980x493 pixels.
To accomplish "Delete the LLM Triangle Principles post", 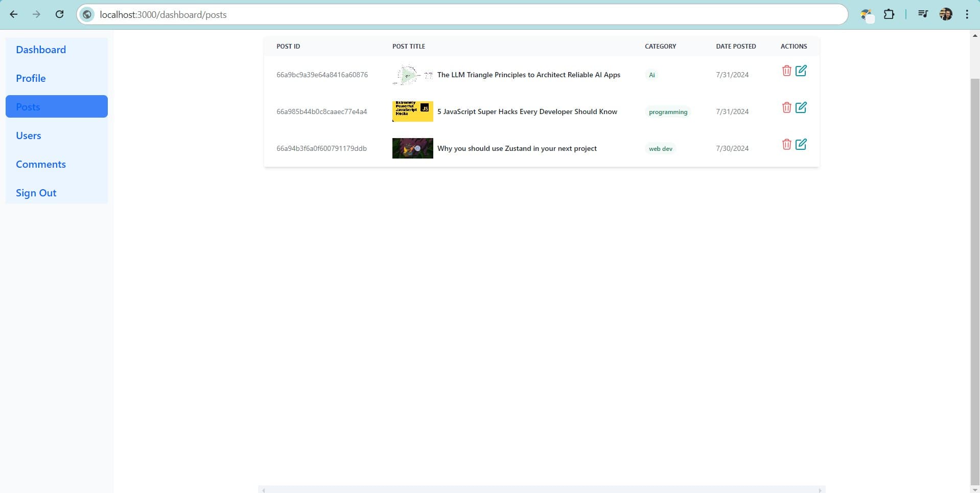I will tap(786, 71).
